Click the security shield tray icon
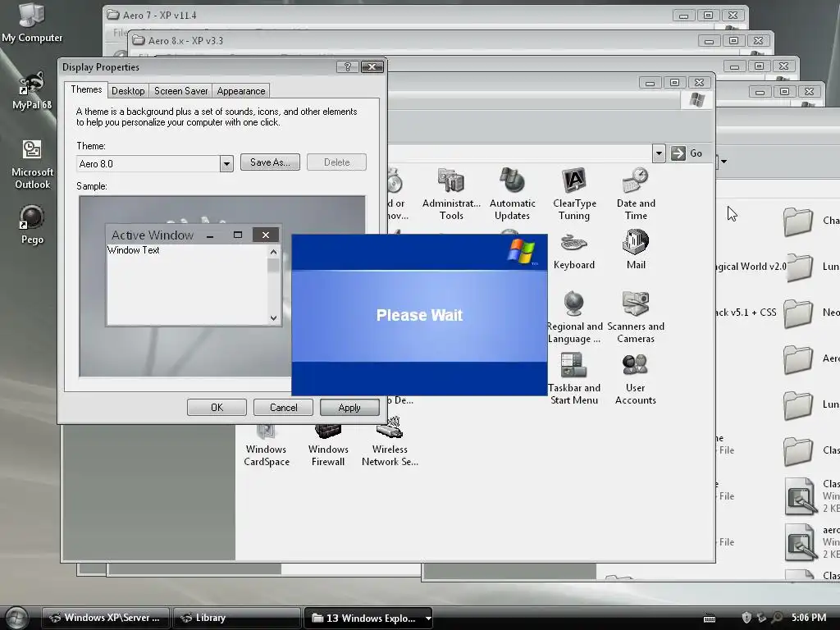This screenshot has width=840, height=630. pyautogui.click(x=746, y=618)
